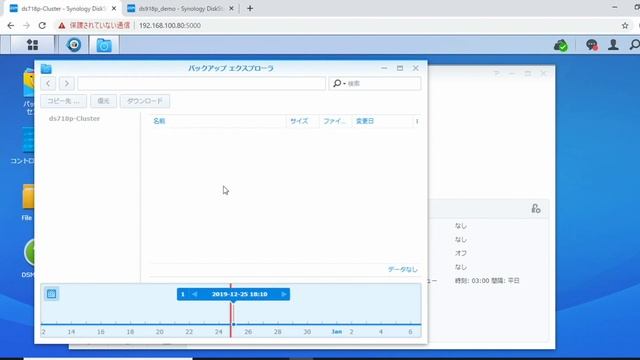Open the DSM search magnifier icon
Viewport: 640px width, 360px height.
pos(635,44)
